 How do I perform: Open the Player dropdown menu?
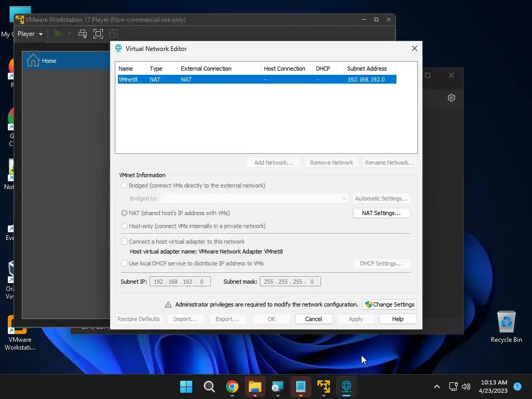pos(30,34)
